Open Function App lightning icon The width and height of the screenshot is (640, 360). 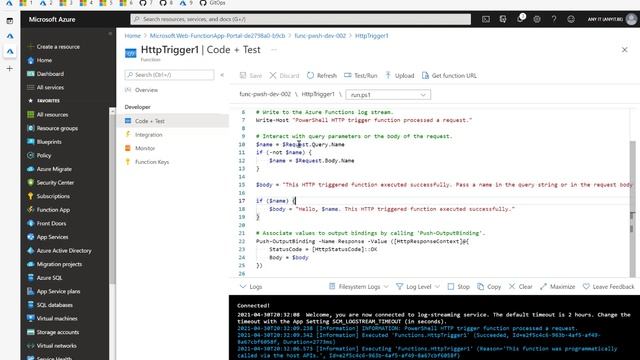point(31,210)
